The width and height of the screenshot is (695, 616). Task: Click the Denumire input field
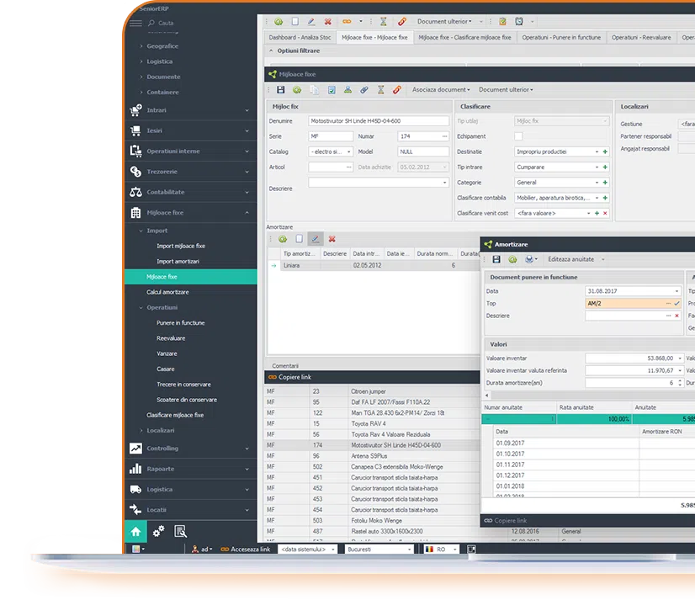(379, 121)
